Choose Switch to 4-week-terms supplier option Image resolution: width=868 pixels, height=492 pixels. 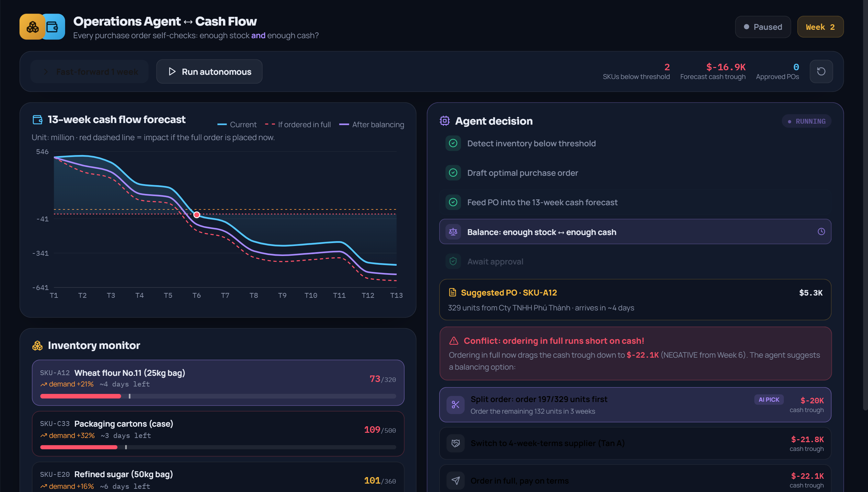635,443
